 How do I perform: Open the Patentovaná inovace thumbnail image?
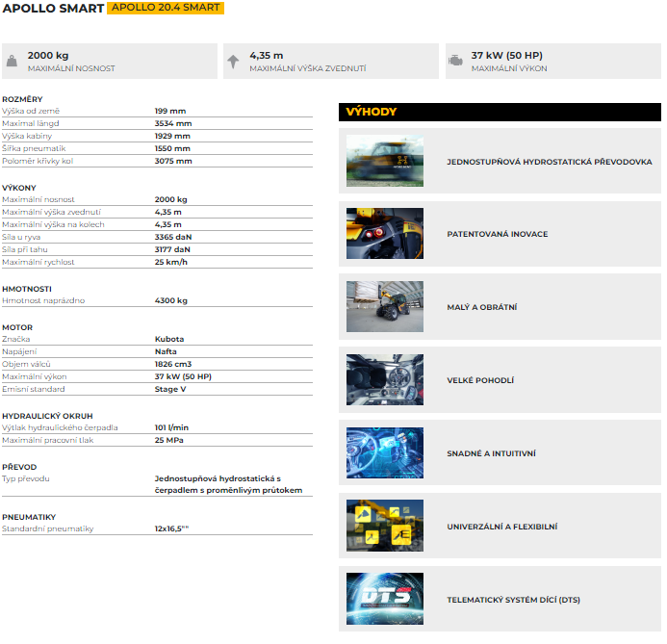[x=385, y=234]
